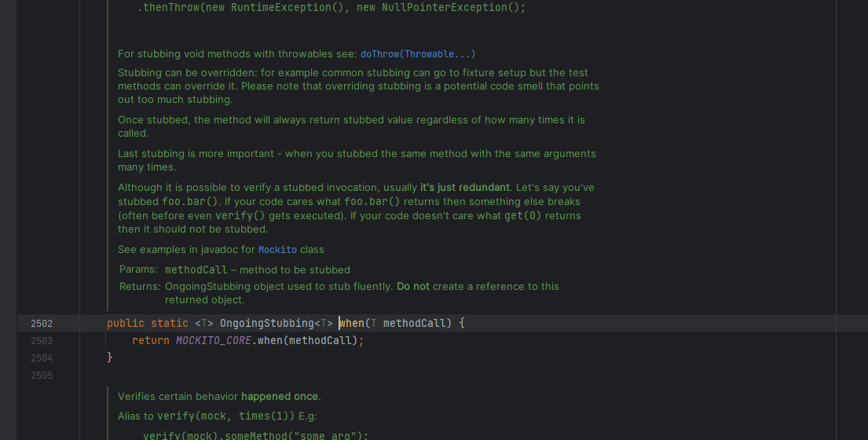Click the bold "Do not" text
This screenshot has height=440, width=868.
pyautogui.click(x=412, y=287)
